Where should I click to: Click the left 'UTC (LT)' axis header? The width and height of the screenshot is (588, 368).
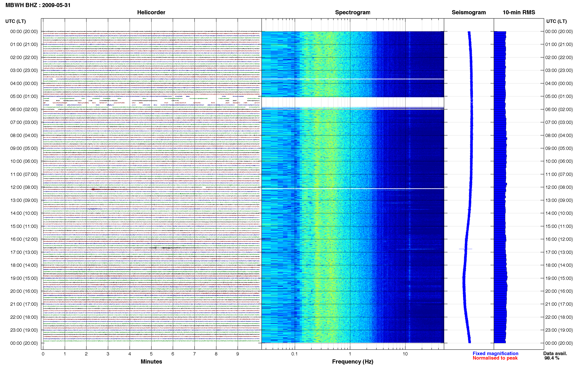[x=15, y=21]
